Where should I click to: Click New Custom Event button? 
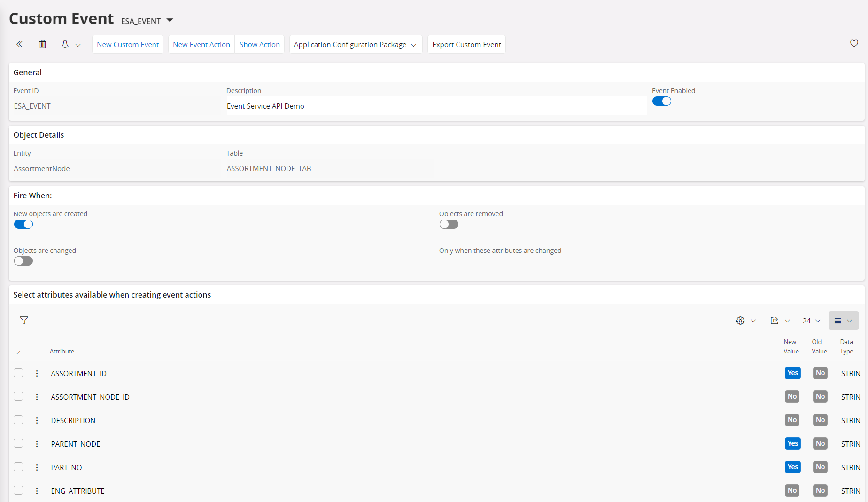point(128,45)
